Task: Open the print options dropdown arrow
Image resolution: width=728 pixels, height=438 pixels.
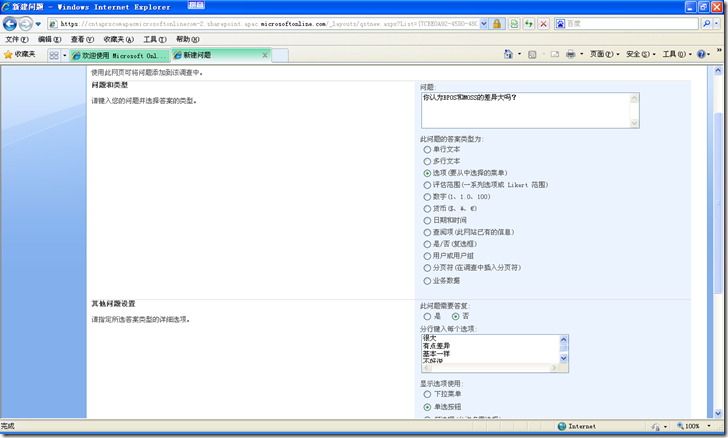Action: click(x=581, y=54)
